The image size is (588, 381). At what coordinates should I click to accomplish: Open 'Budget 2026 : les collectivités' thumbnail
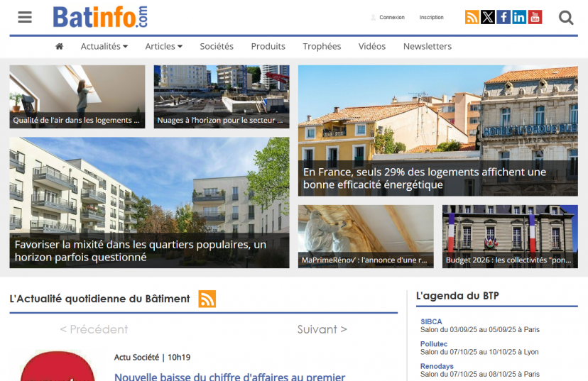510,236
